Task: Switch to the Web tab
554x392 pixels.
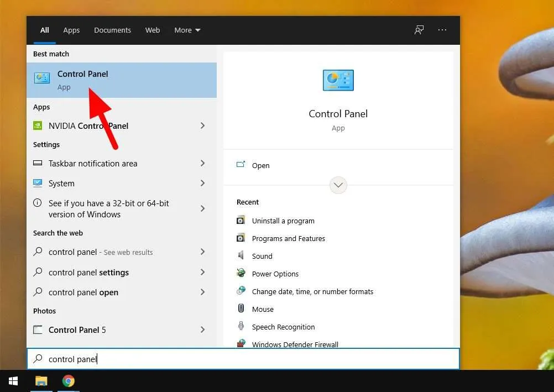Action: pyautogui.click(x=153, y=30)
